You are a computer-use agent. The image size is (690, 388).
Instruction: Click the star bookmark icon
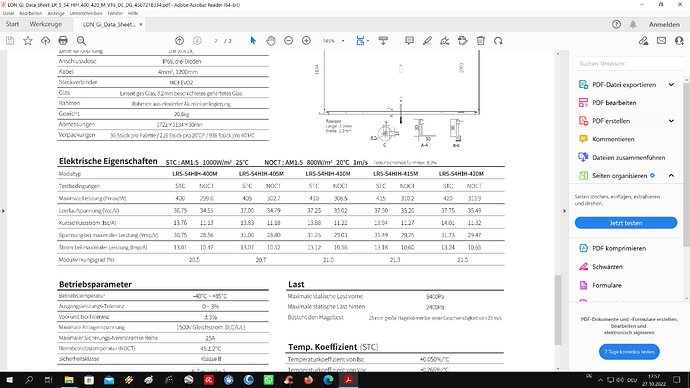[x=28, y=41]
